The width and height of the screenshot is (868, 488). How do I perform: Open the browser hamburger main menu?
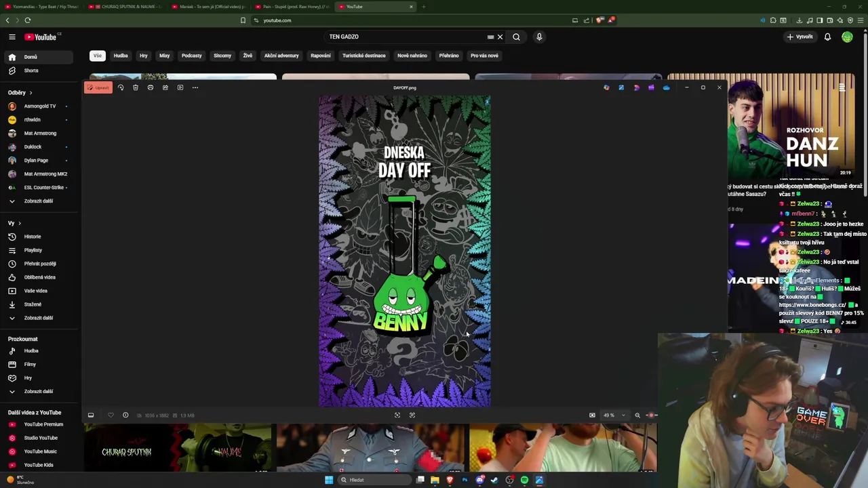click(x=861, y=20)
